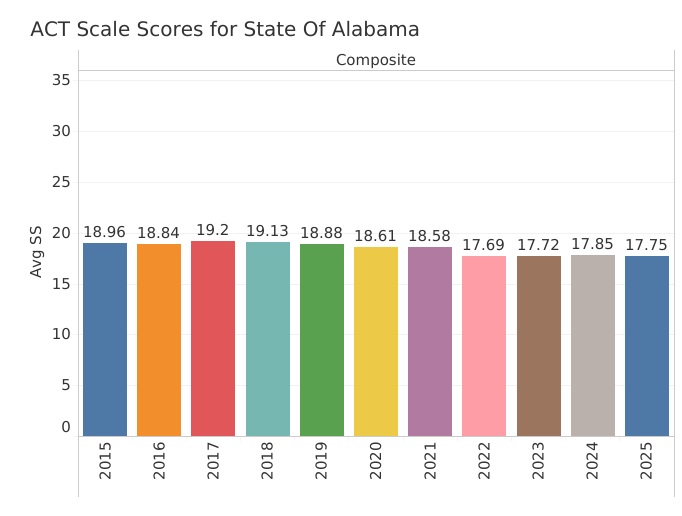Select the yellow 2020 bar

pyautogui.click(x=376, y=341)
